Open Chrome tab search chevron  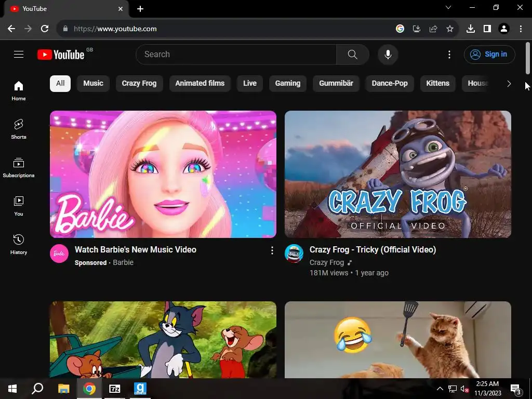448,7
